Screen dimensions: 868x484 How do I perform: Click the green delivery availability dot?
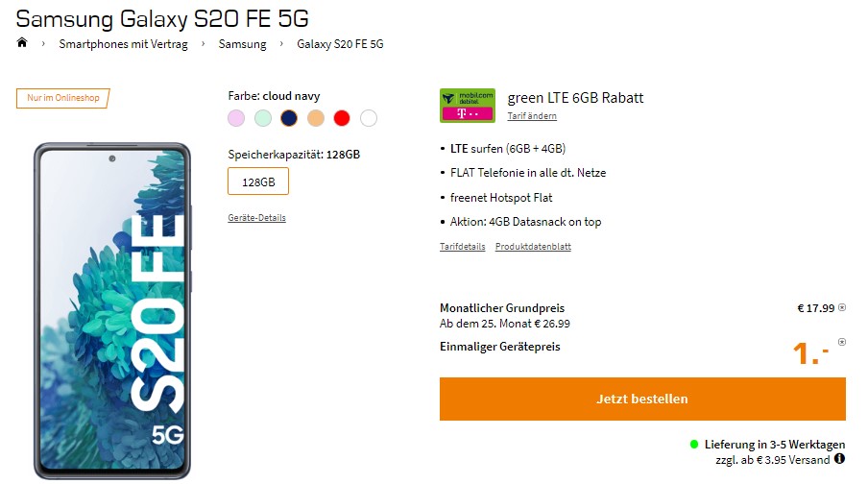point(694,445)
